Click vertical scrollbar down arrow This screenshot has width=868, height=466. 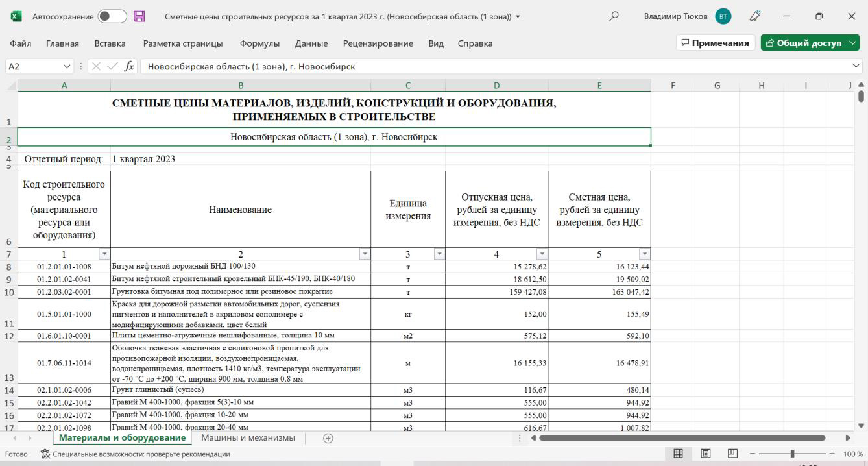861,426
